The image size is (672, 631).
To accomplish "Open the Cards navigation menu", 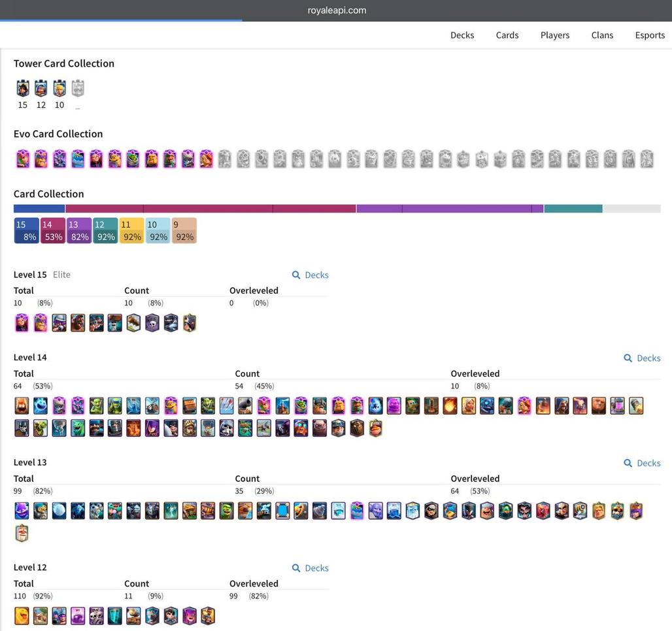I will pos(507,35).
